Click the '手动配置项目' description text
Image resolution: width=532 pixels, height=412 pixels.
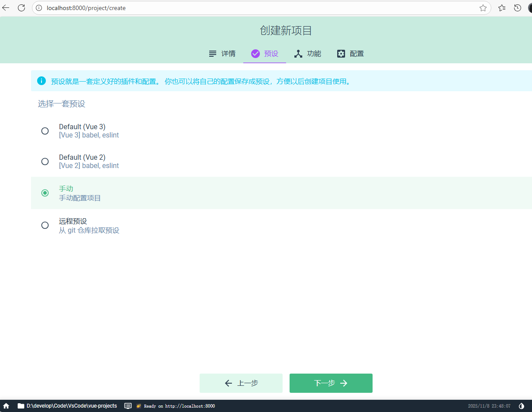point(80,198)
